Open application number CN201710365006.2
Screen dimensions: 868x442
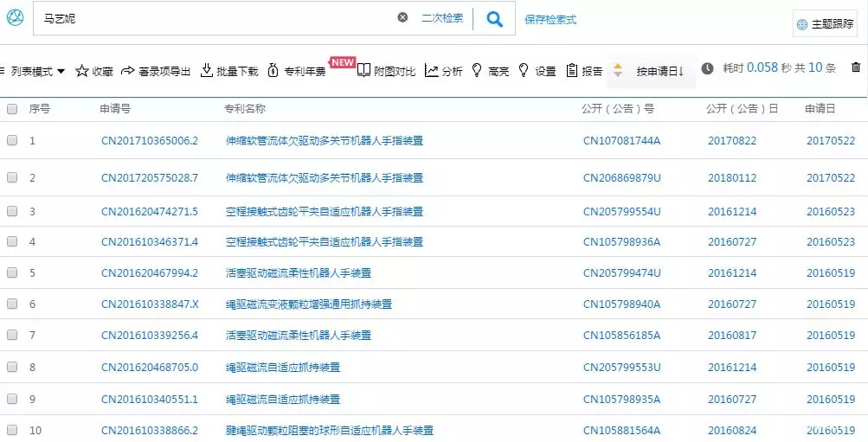coord(150,140)
